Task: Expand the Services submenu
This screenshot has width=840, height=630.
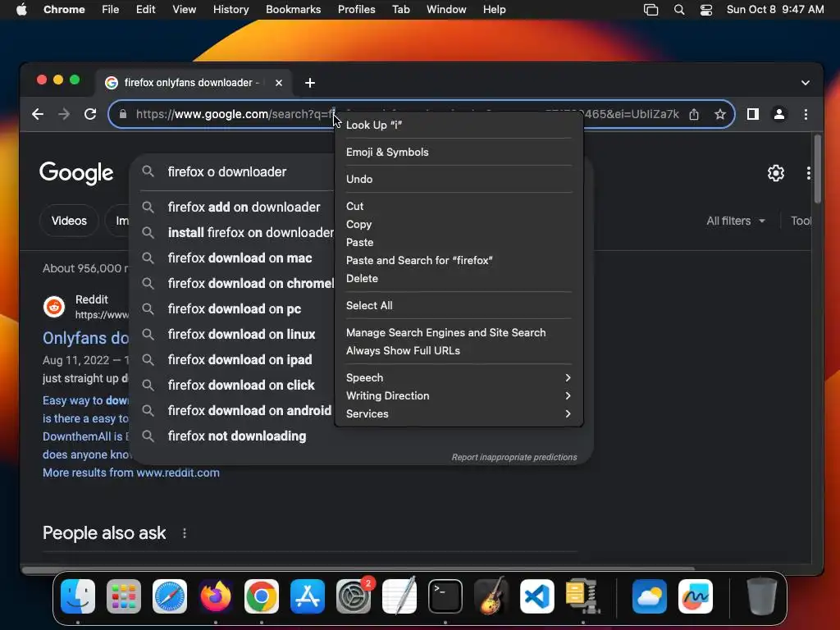Action: point(459,414)
